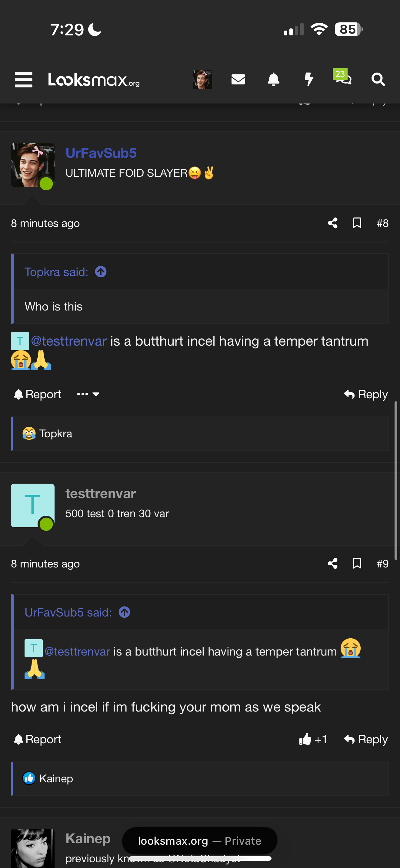
Task: Open chat icon with 23 badge
Action: (x=343, y=78)
